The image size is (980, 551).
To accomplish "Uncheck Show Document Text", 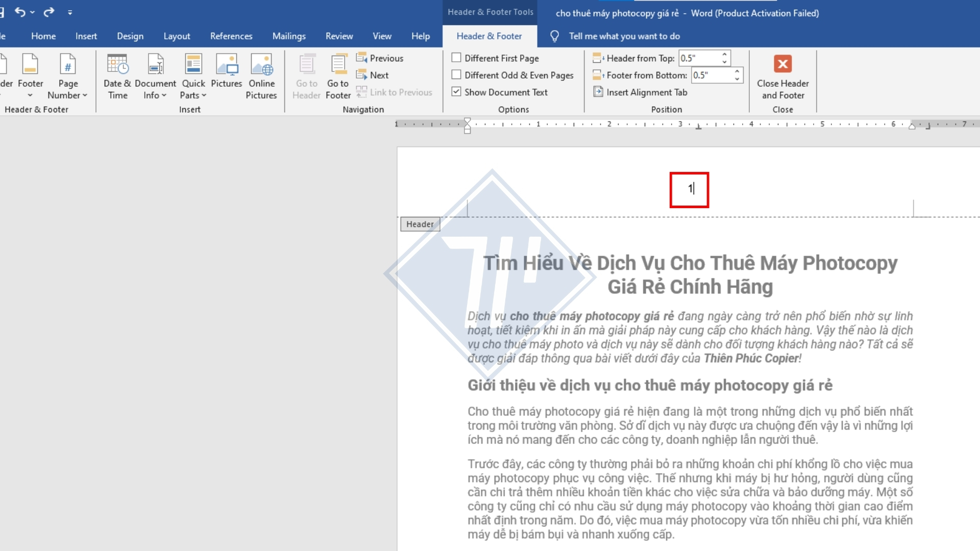I will 456,92.
